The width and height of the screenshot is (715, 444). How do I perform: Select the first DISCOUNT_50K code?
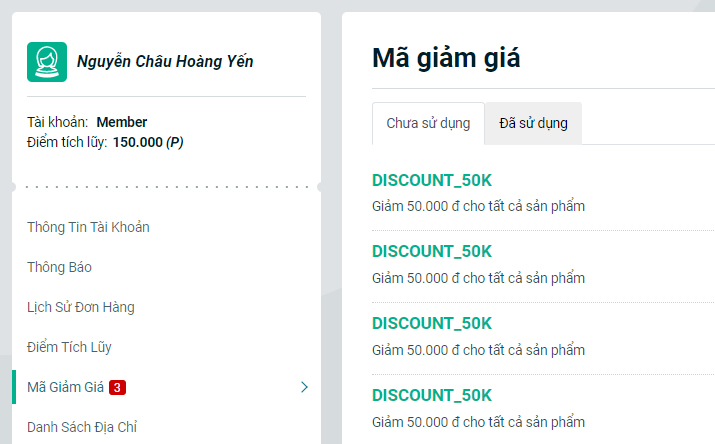tap(432, 180)
